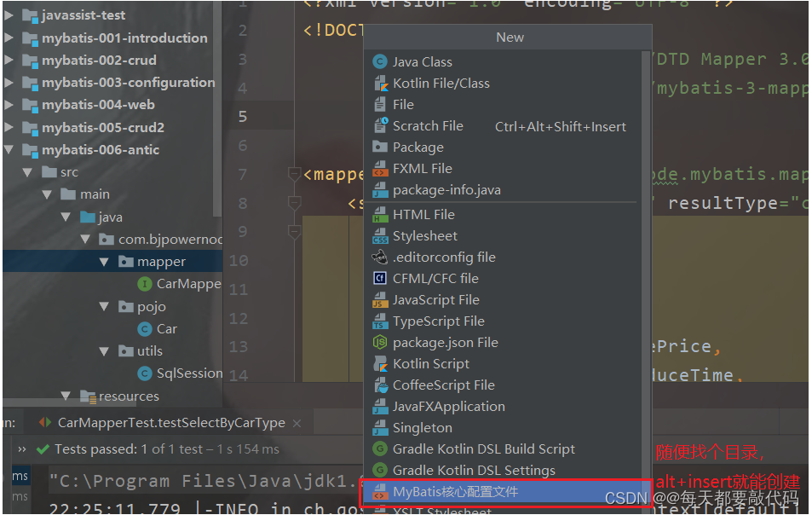Viewport: 812px width, 515px height.
Task: Click the CoffeeScript File icon
Action: click(x=381, y=385)
